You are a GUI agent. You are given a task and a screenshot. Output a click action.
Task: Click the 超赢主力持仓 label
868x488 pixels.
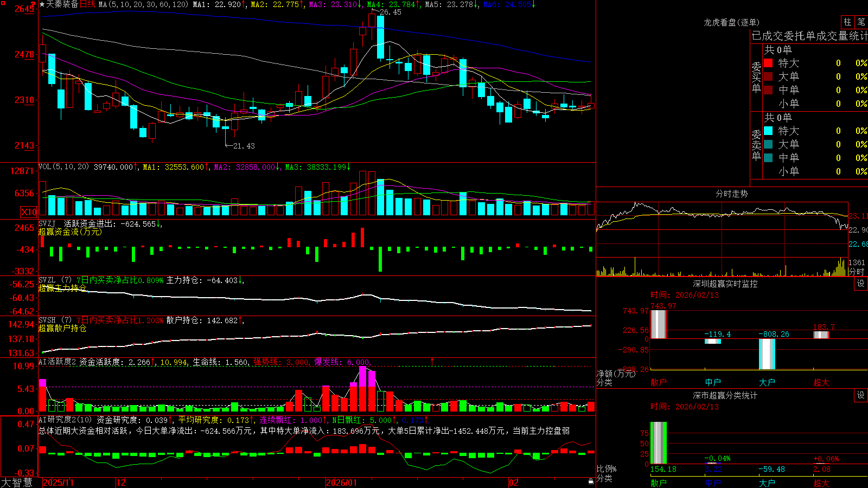point(62,288)
